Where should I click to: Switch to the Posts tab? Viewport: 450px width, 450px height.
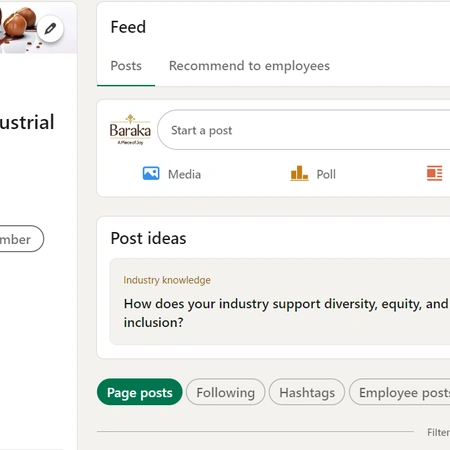(126, 66)
